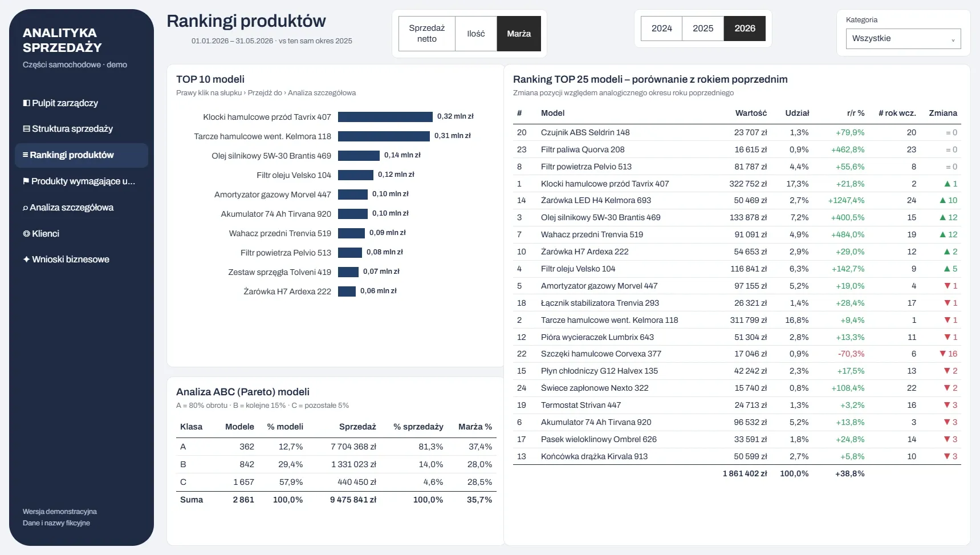The width and height of the screenshot is (980, 555).
Task: Choose year 2026
Action: point(745,29)
